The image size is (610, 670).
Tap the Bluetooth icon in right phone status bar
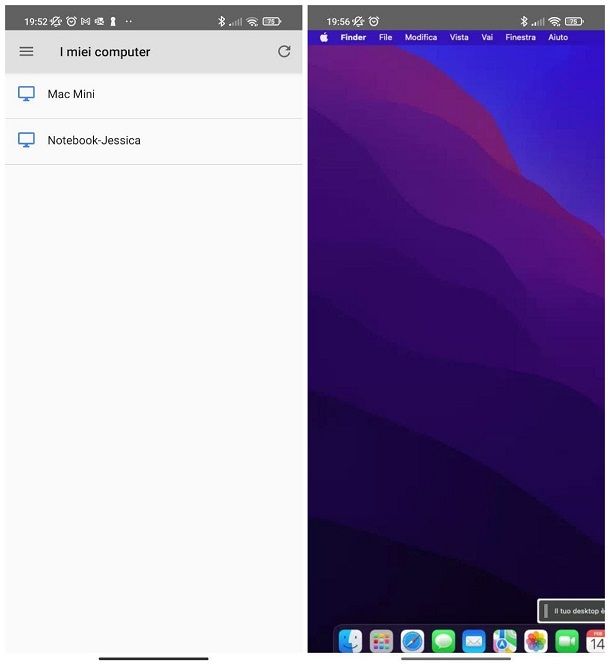(524, 21)
